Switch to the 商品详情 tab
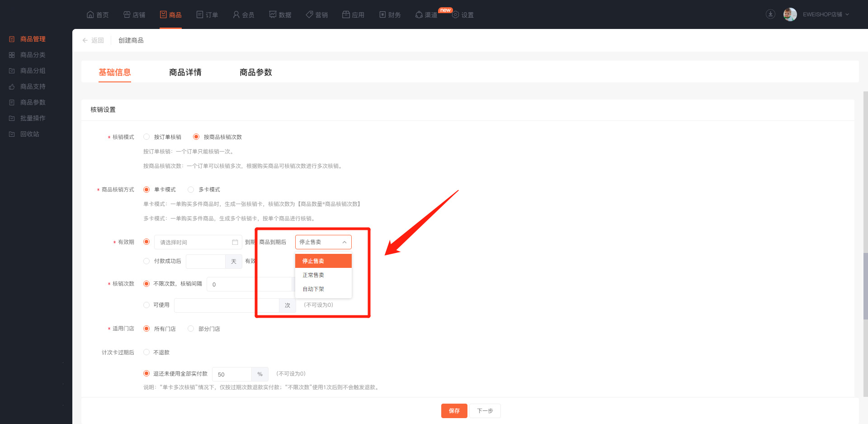Screen dimensions: 868x424 click(x=185, y=72)
